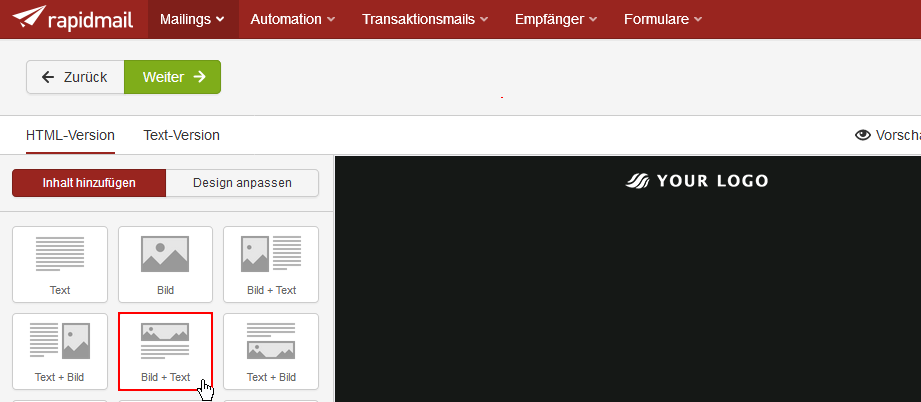Go back with the Zurück button

click(75, 77)
